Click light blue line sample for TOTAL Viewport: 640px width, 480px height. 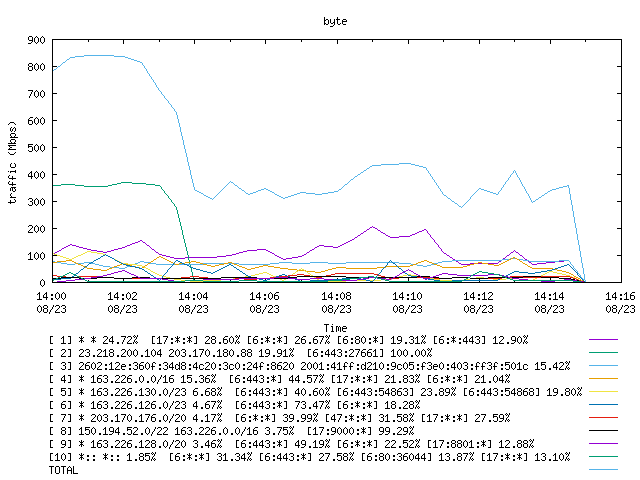(x=603, y=470)
